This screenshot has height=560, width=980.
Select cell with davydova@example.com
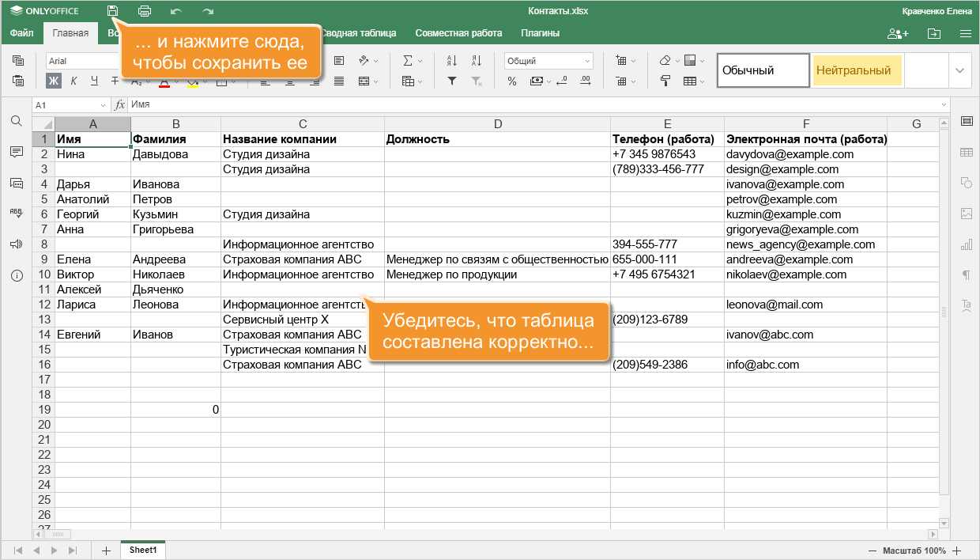(805, 154)
